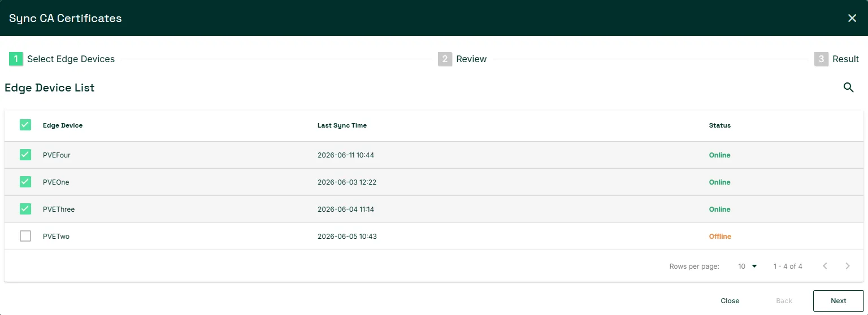
Task: Uncheck the PVEThree device checkbox
Action: point(25,209)
